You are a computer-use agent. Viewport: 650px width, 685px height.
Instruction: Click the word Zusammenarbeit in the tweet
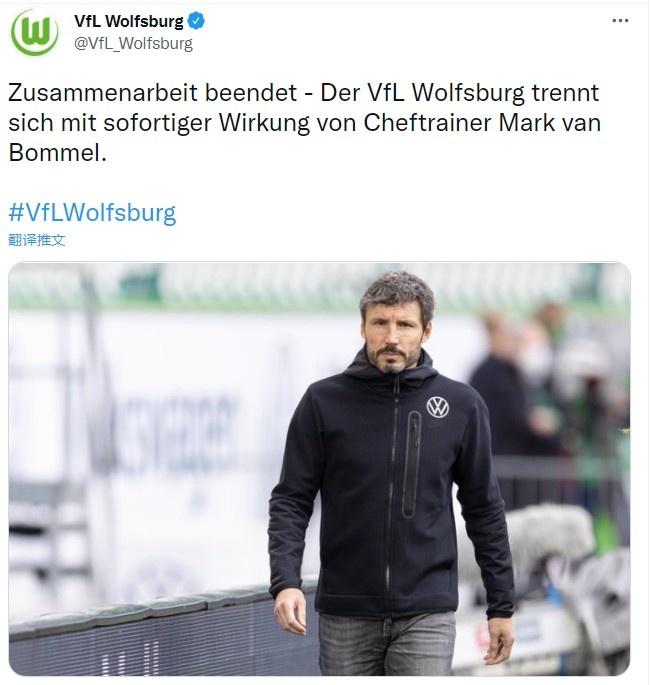pos(103,93)
